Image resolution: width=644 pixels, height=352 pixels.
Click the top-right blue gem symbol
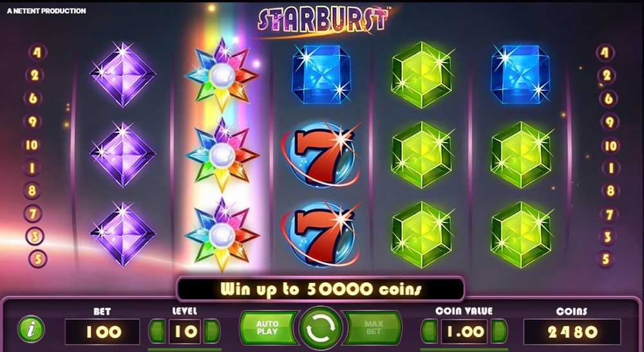(520, 74)
